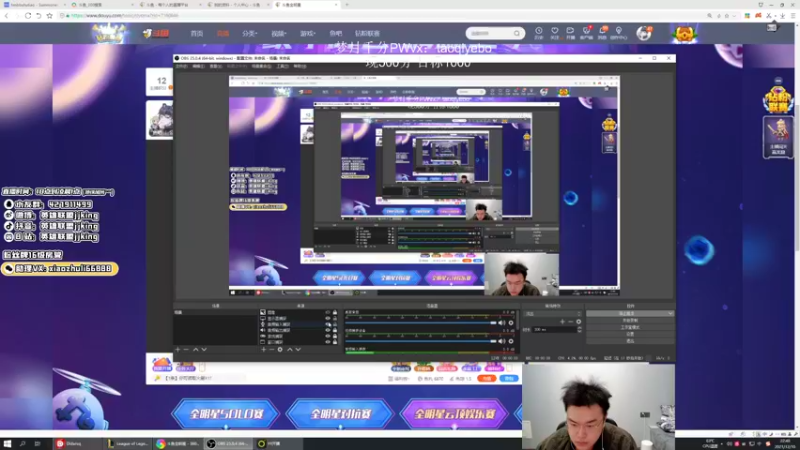The image size is (800, 450).
Task: Remove the selected scene with the minus icon
Action: (186, 349)
